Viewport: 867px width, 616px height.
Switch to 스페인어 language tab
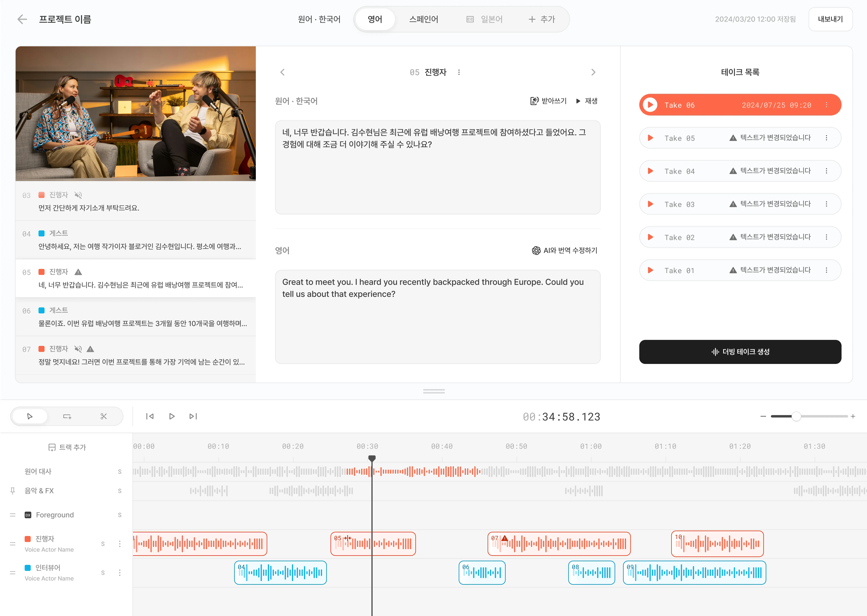point(424,19)
